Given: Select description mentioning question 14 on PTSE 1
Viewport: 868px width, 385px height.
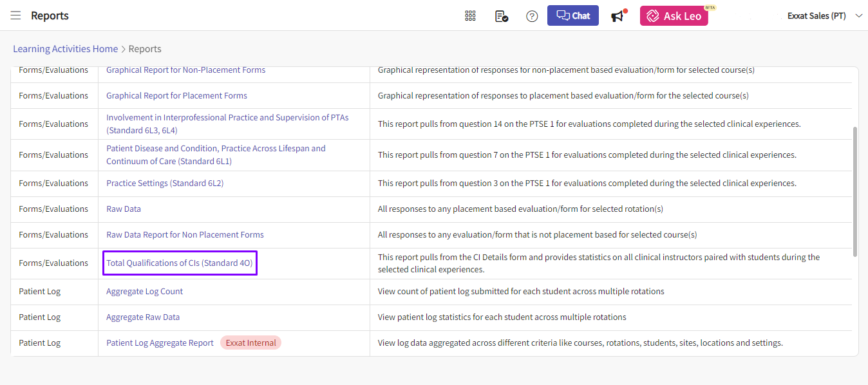Looking at the screenshot, I should click(x=589, y=124).
